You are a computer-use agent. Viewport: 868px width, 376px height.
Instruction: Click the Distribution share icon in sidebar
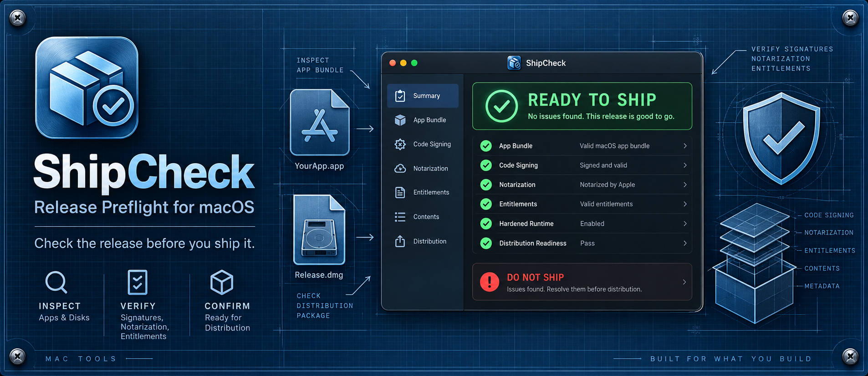(400, 241)
